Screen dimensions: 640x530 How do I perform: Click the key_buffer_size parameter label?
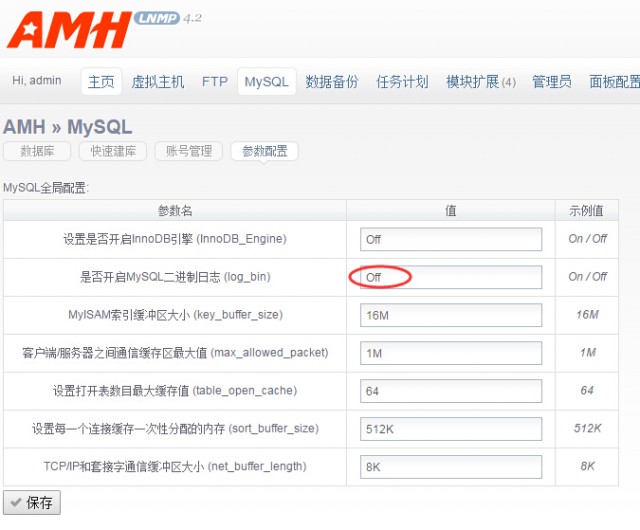175,315
